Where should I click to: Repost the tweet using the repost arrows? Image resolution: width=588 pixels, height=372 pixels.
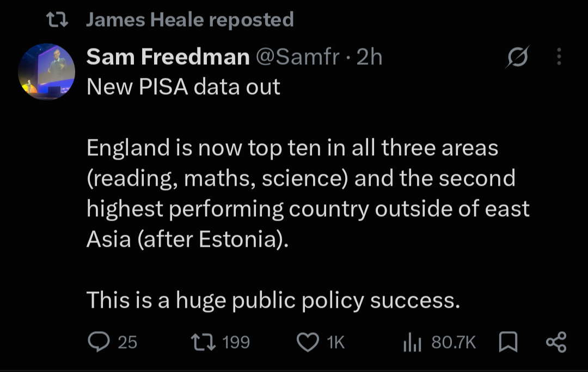tap(203, 342)
